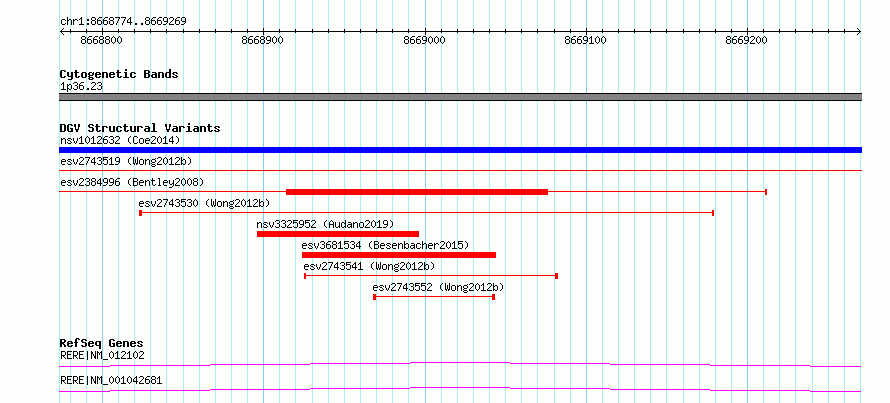Open the esv2743519 (Wong2012b) label

[126, 161]
